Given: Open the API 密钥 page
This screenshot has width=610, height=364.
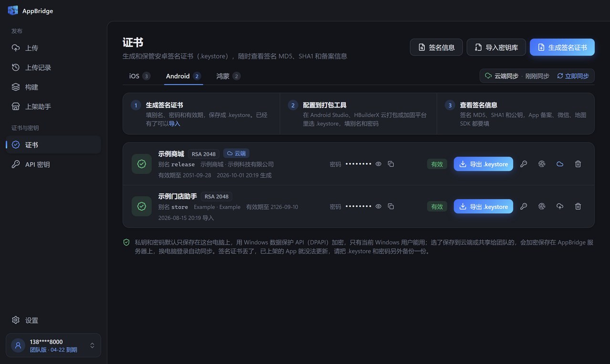Looking at the screenshot, I should pos(53,164).
